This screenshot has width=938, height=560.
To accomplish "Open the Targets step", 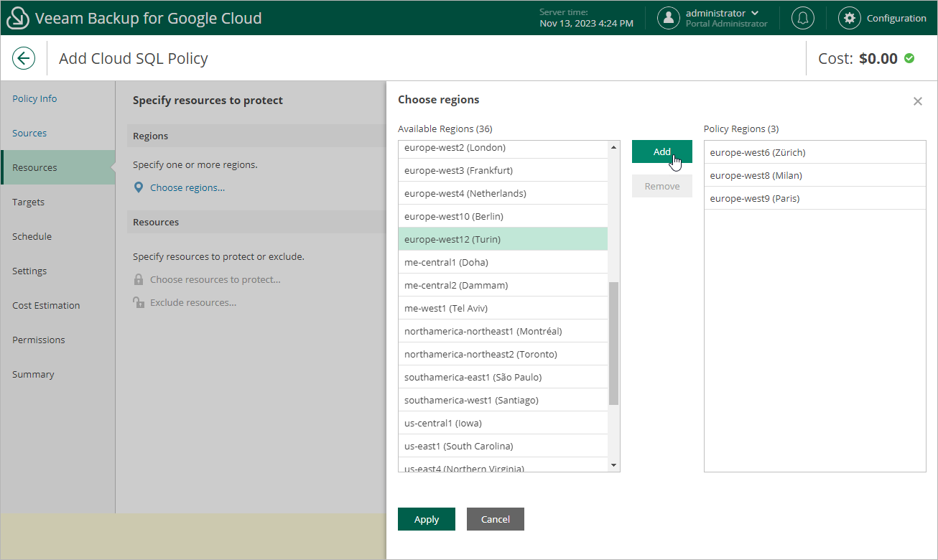I will click(x=29, y=202).
